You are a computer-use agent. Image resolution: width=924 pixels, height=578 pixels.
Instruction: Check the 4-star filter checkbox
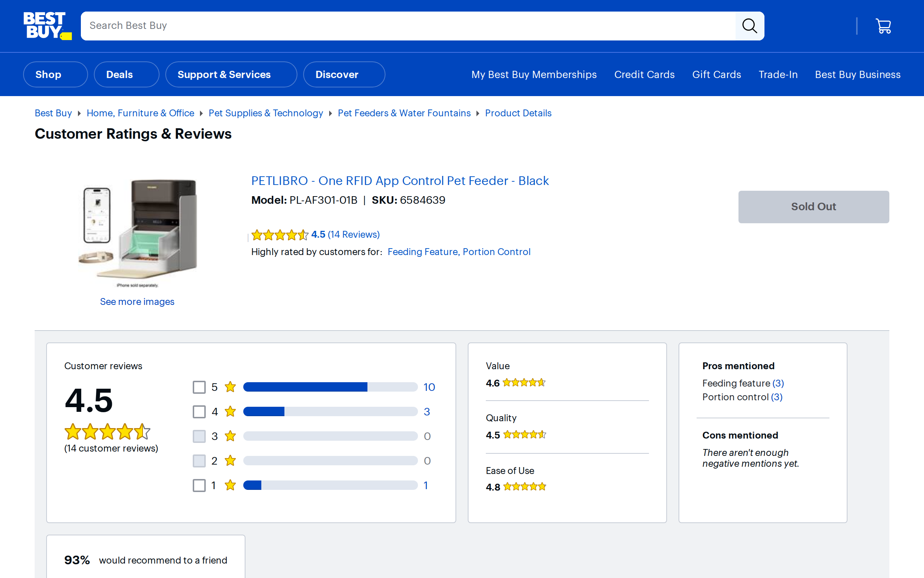click(x=199, y=412)
